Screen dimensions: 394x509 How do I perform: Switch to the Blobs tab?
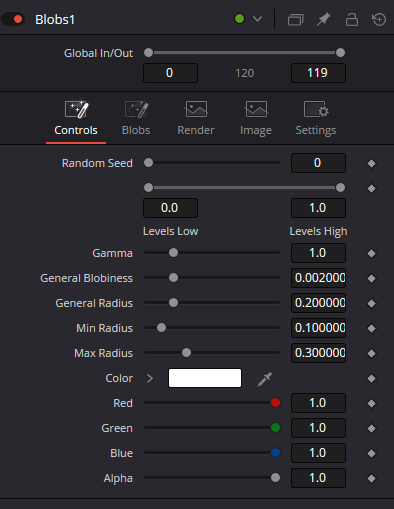pyautogui.click(x=136, y=119)
